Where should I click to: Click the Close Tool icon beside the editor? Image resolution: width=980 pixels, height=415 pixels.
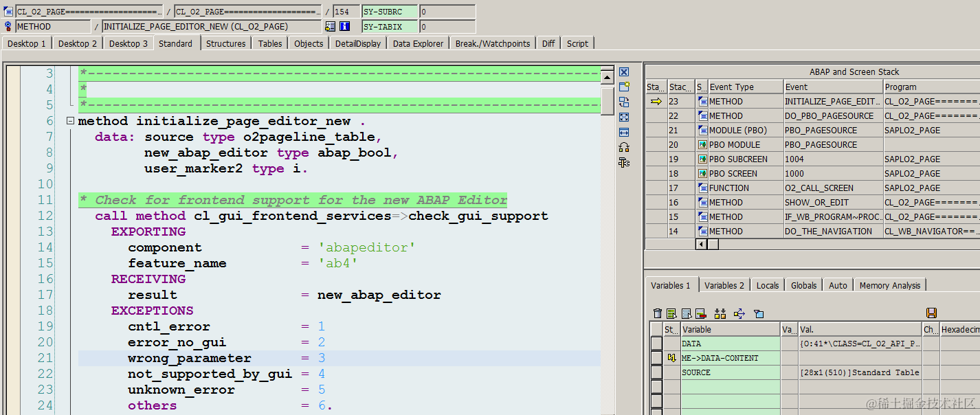[624, 71]
